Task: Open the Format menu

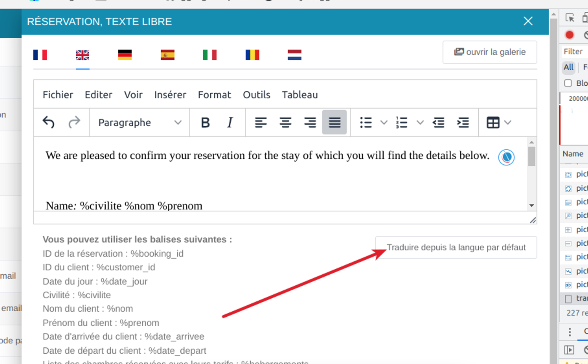Action: click(x=214, y=95)
